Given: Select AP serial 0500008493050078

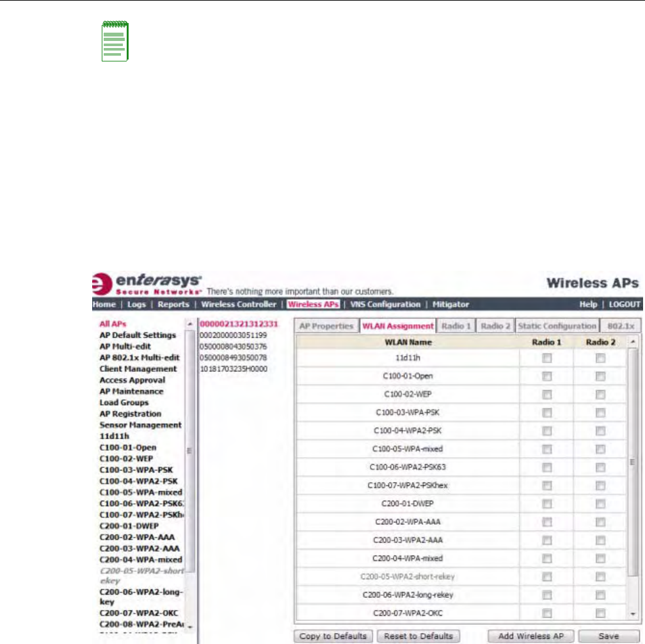Looking at the screenshot, I should pos(233,358).
